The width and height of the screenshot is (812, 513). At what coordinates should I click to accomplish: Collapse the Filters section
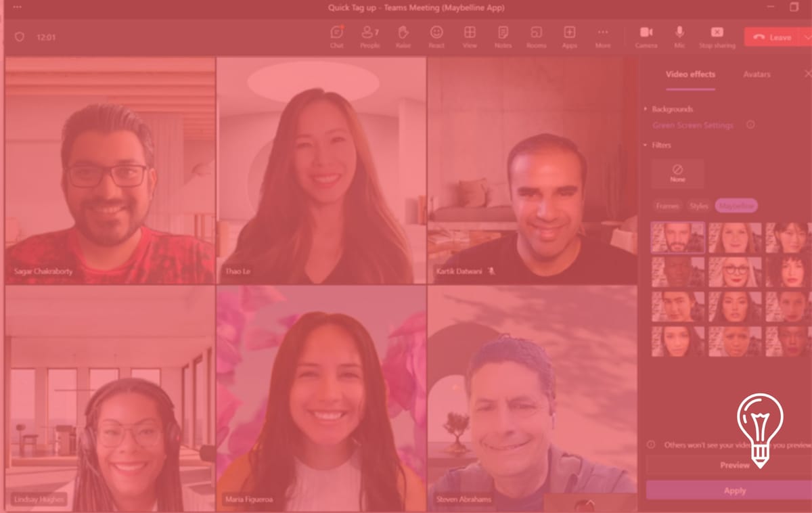click(x=661, y=145)
